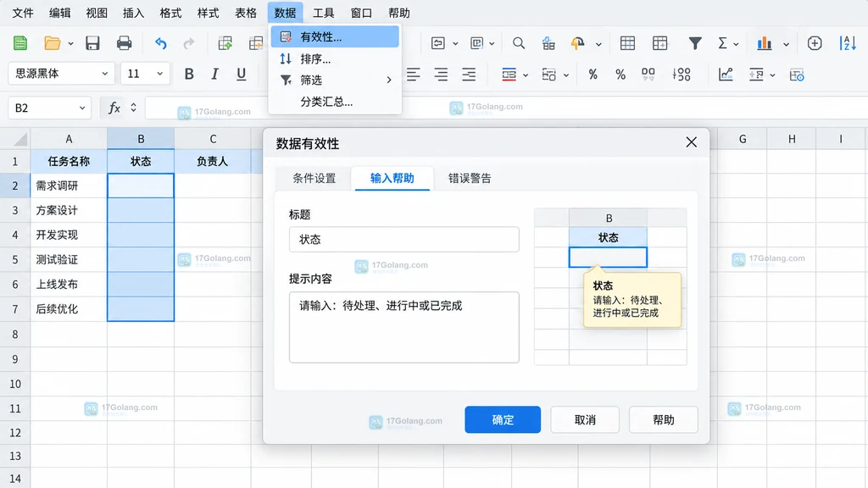Viewport: 868px width, 488px height.
Task: Click the align left icon
Action: pyautogui.click(x=413, y=75)
